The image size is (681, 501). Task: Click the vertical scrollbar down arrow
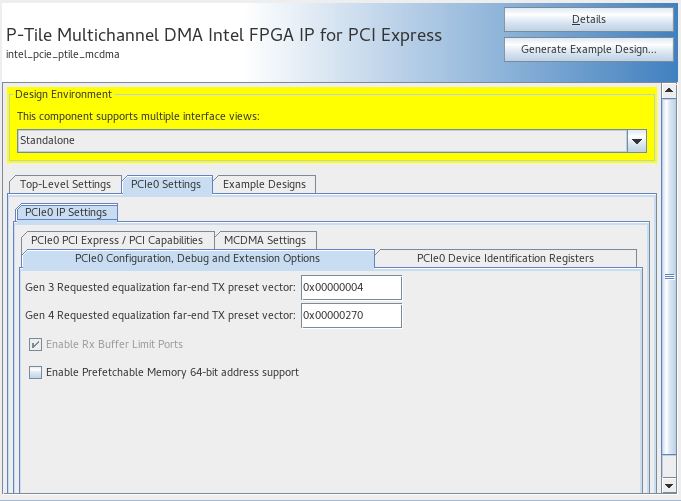tap(669, 485)
